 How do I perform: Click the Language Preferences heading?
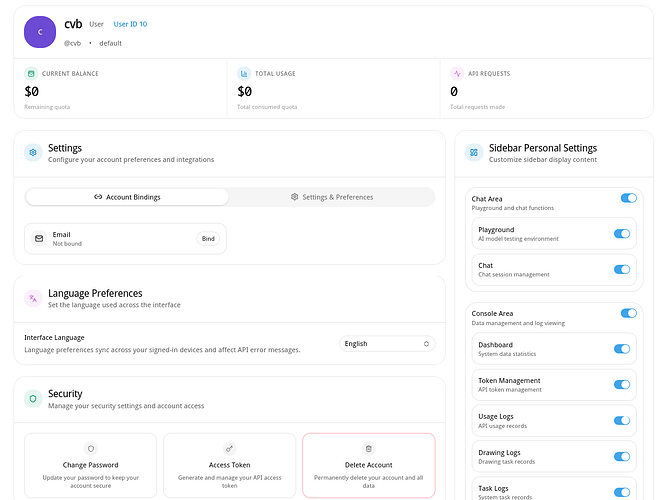pos(95,293)
